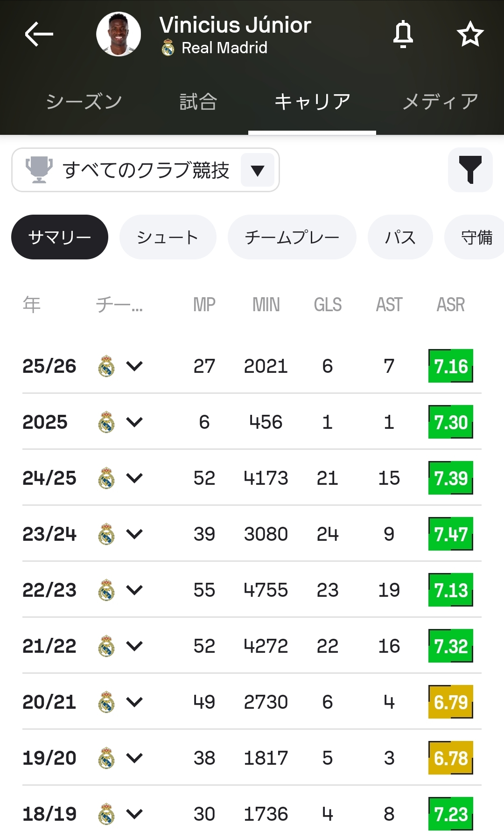The height and width of the screenshot is (838, 504).
Task: Tap Real Madrid crest in 18/19 row
Action: point(106,814)
